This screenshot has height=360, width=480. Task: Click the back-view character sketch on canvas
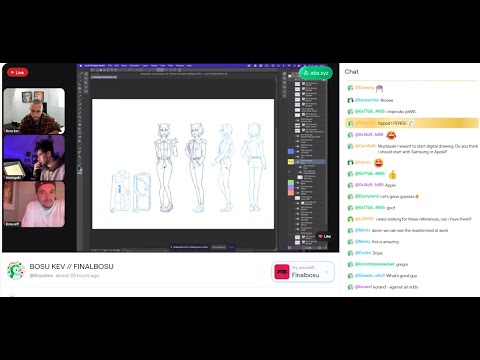click(x=255, y=167)
